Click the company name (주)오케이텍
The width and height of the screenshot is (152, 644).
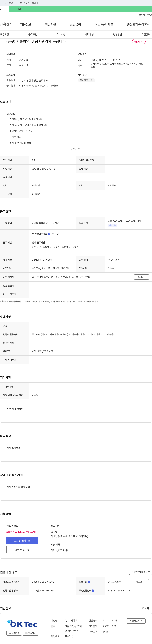coord(71,621)
